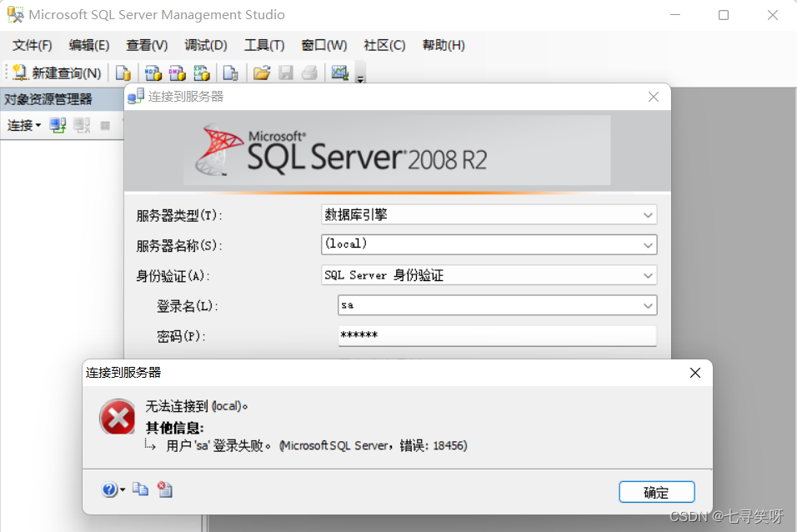The width and height of the screenshot is (797, 532).
Task: Click in the 密码 password field
Action: coord(497,336)
